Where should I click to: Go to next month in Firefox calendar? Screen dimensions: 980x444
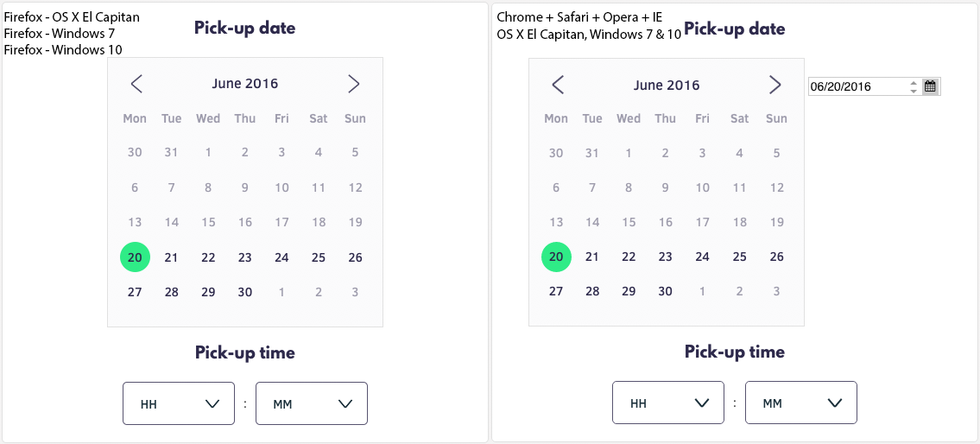353,84
